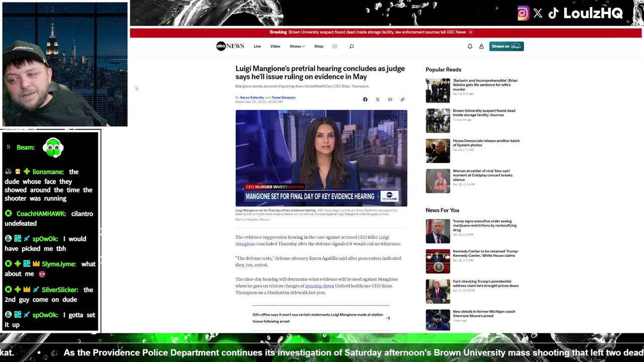Open the Video nav item
The height and width of the screenshot is (362, 644).
click(275, 46)
